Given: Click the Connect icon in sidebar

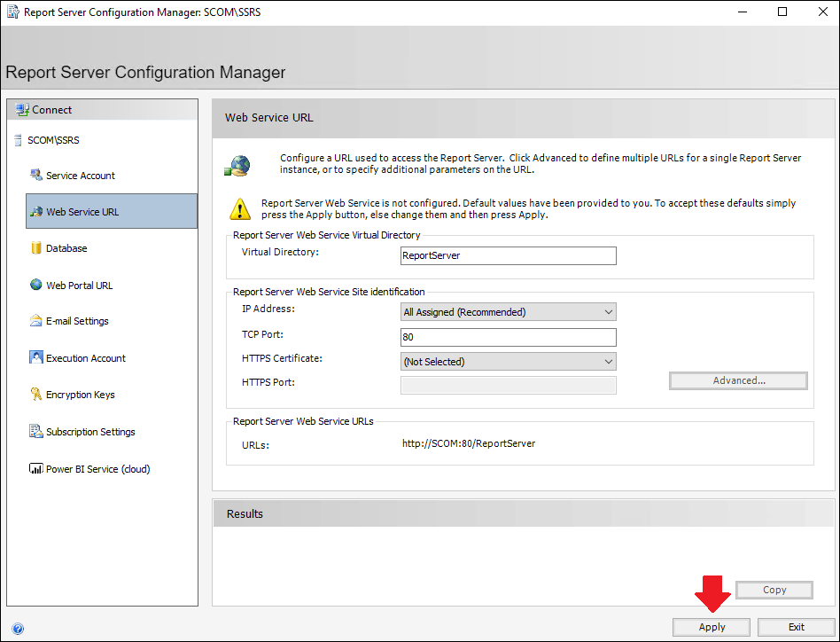Looking at the screenshot, I should [x=22, y=110].
